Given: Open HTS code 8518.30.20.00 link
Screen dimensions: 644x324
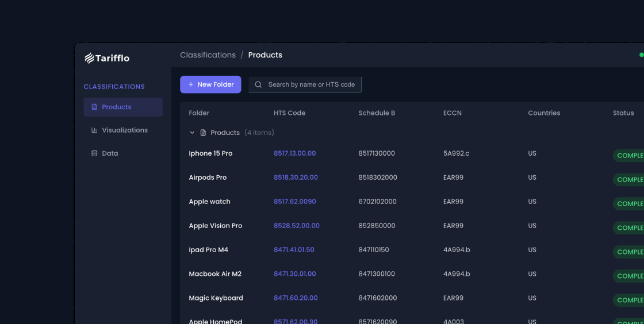Looking at the screenshot, I should (296, 178).
